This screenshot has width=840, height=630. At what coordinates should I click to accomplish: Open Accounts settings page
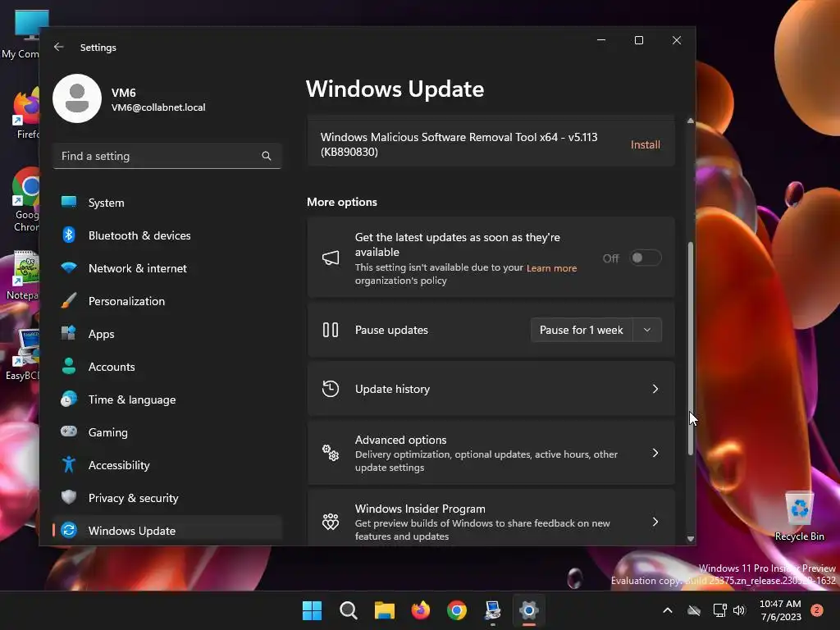pos(167,367)
